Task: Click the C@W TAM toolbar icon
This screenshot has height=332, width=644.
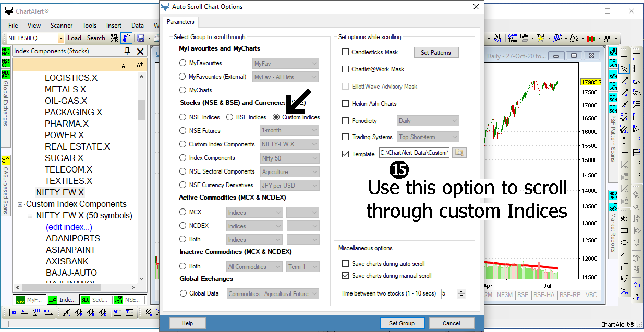Action: [513, 38]
